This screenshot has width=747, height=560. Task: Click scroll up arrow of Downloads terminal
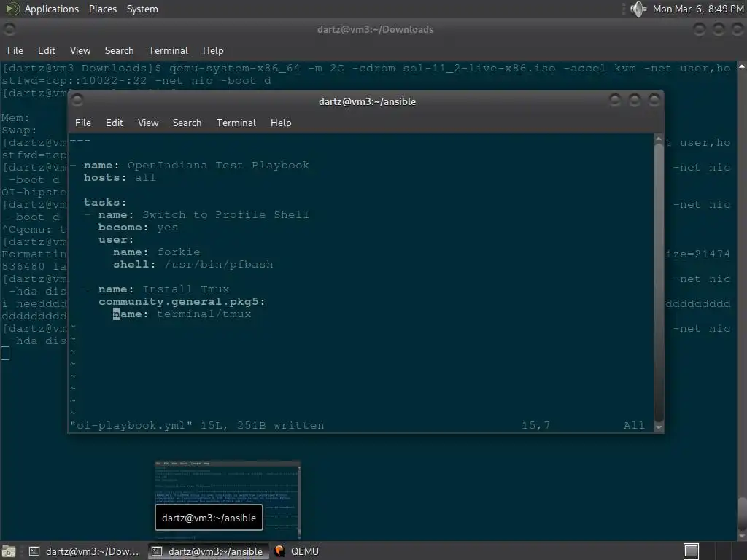(742, 66)
